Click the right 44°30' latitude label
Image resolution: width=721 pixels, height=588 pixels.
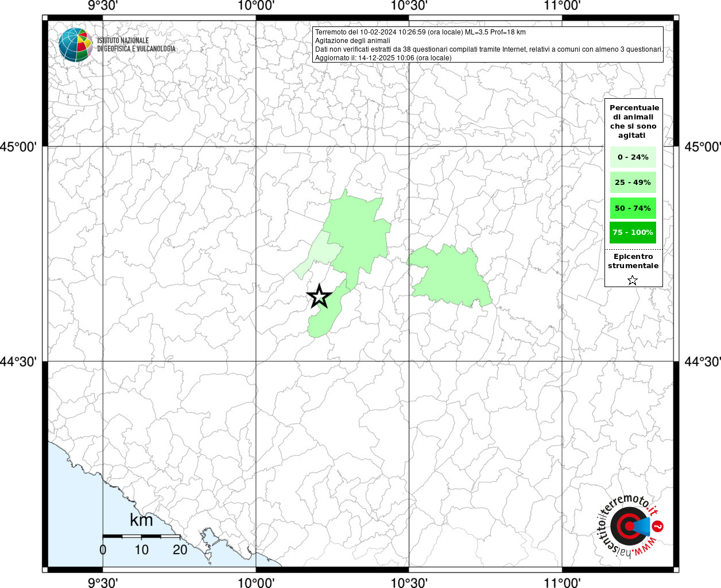(x=702, y=362)
